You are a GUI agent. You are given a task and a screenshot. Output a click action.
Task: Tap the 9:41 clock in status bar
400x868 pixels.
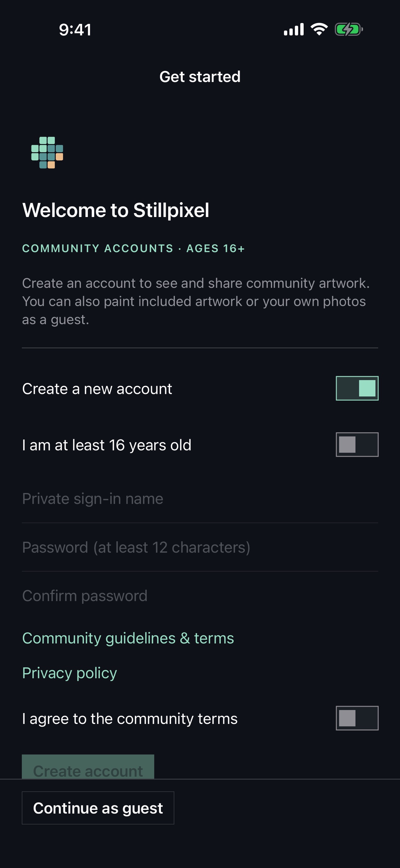(75, 30)
